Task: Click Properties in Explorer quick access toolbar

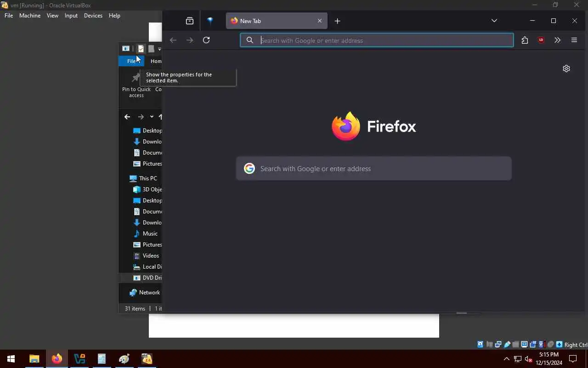Action: tap(141, 48)
